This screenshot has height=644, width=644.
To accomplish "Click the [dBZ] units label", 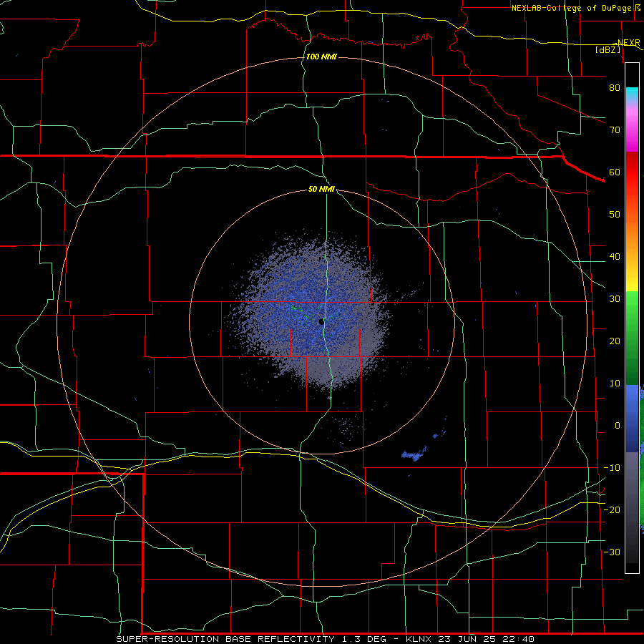I will pos(608,50).
